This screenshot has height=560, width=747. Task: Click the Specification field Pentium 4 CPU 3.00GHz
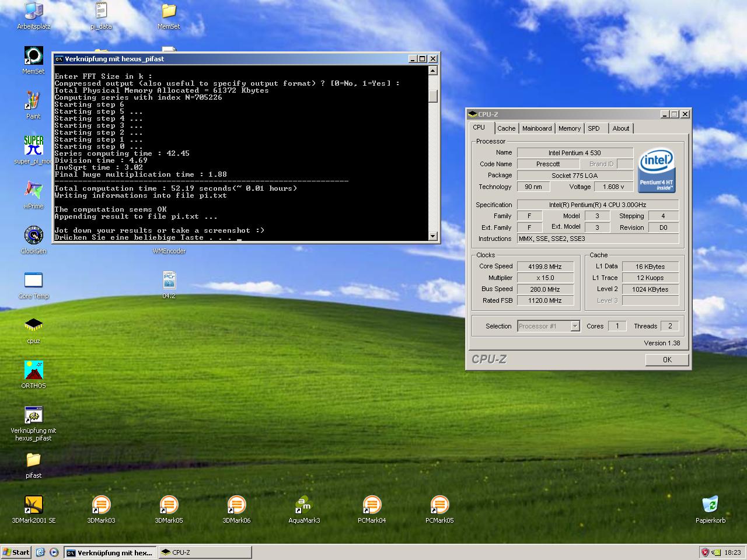598,205
